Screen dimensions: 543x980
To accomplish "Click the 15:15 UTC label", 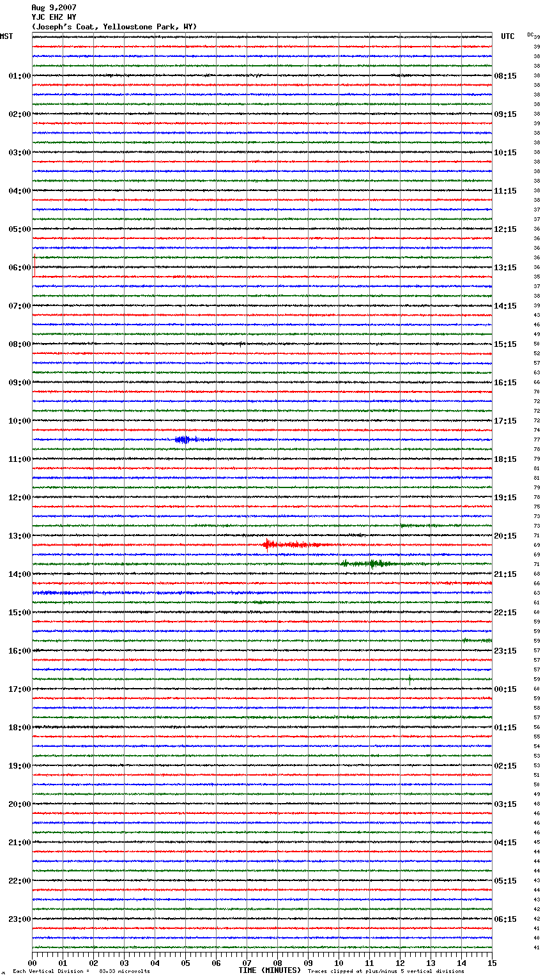I will coord(505,344).
